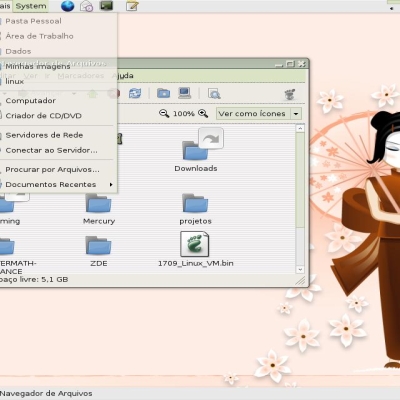This screenshot has width=400, height=400.
Task: Open the linux bookmark entry
Action: tap(15, 81)
